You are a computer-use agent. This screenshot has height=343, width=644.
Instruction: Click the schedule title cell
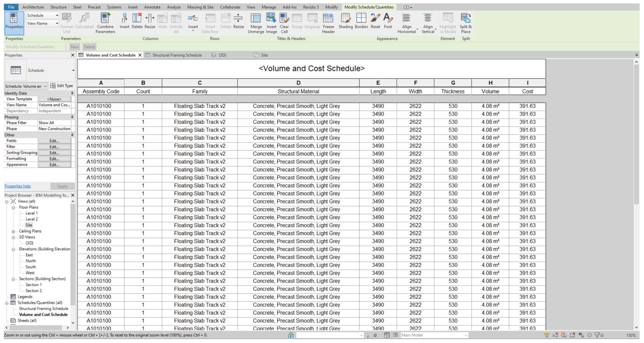[312, 68]
